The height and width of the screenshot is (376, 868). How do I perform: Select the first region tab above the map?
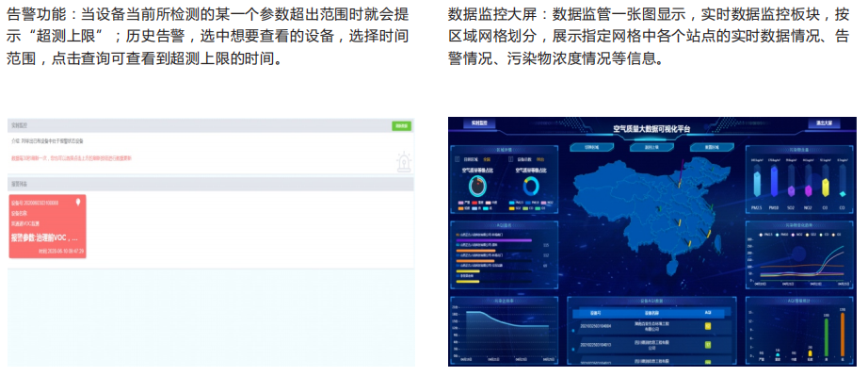click(x=592, y=147)
